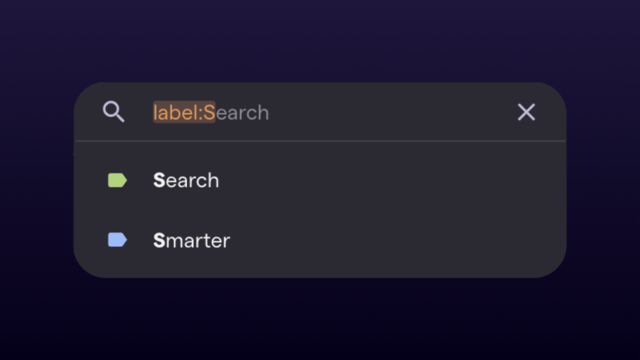640x360 pixels.
Task: Click the orange 'label:' prefix in search box
Action: click(x=178, y=113)
